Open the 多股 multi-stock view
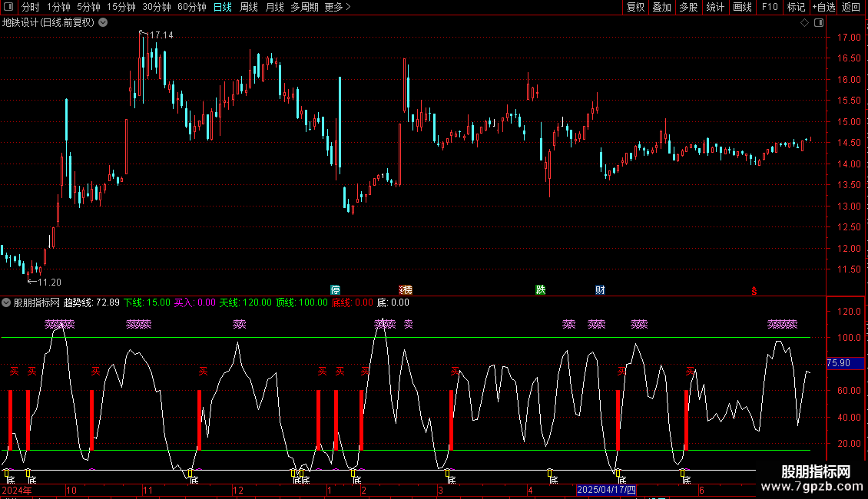868x499 pixels. click(x=688, y=7)
